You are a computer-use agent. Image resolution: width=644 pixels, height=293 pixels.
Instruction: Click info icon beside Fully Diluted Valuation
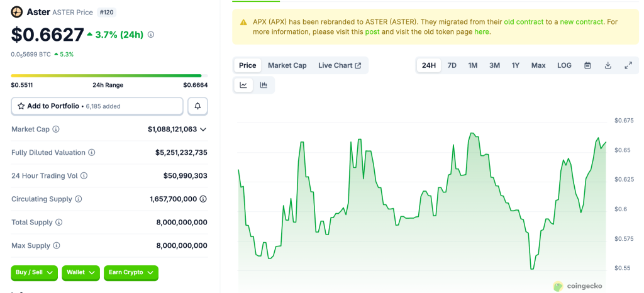coord(92,153)
